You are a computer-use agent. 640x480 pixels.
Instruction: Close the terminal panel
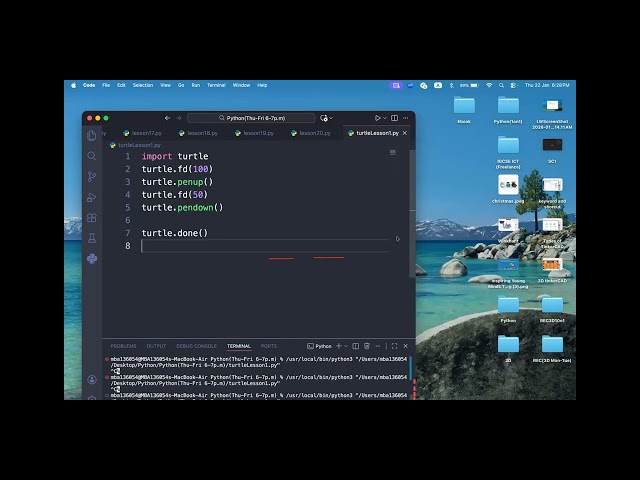tap(406, 346)
